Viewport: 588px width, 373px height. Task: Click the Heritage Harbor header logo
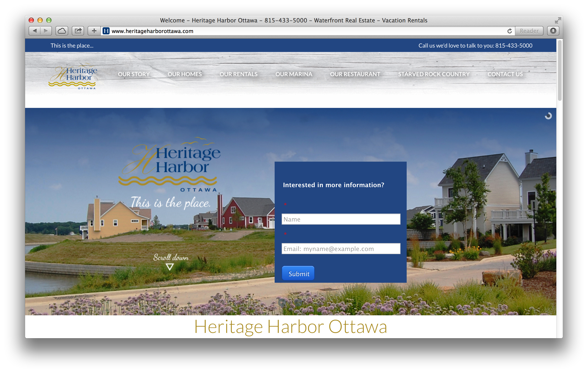[73, 76]
